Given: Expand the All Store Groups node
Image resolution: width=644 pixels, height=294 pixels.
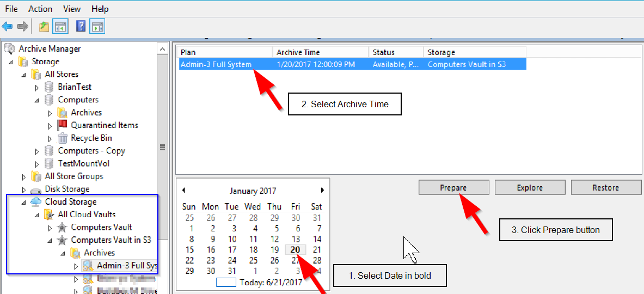Looking at the screenshot, I should coord(24,176).
